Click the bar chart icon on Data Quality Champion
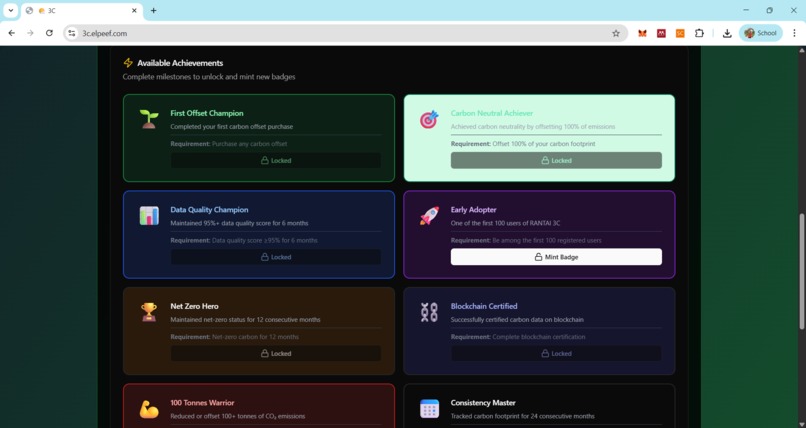 [149, 216]
